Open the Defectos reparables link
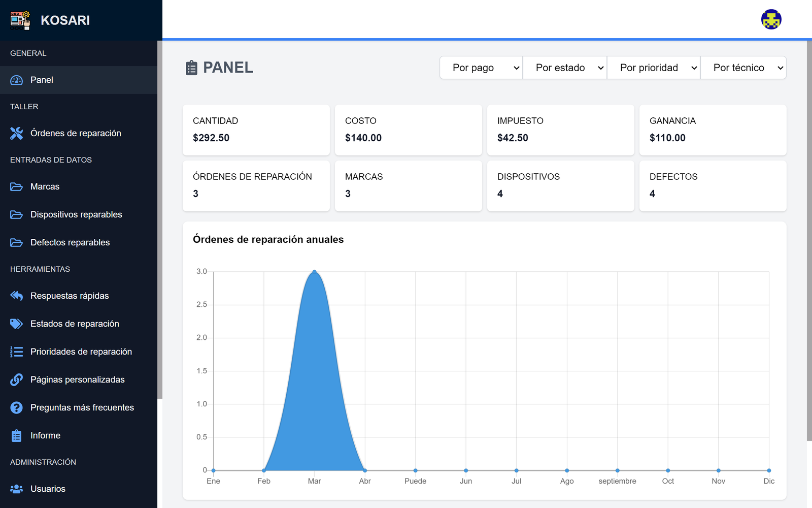This screenshot has width=812, height=508. 70,242
